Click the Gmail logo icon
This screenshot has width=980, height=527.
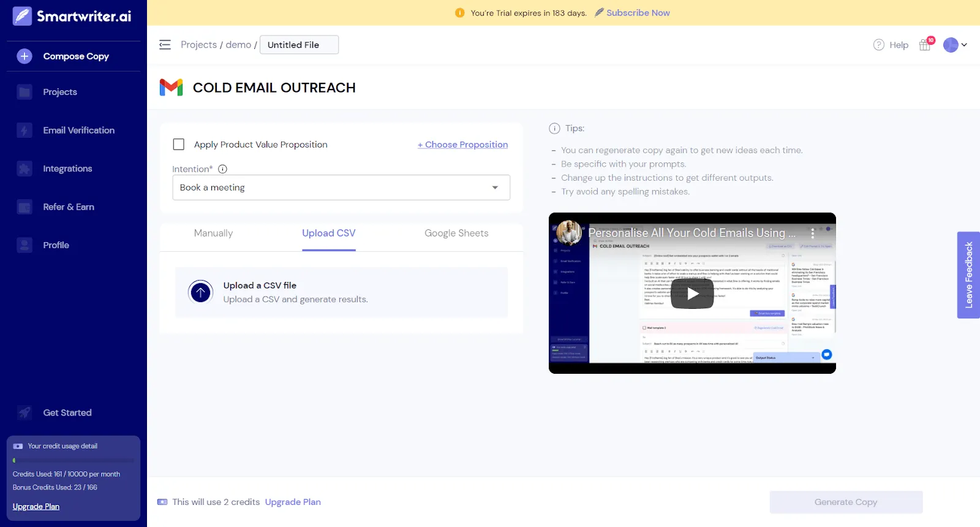171,88
